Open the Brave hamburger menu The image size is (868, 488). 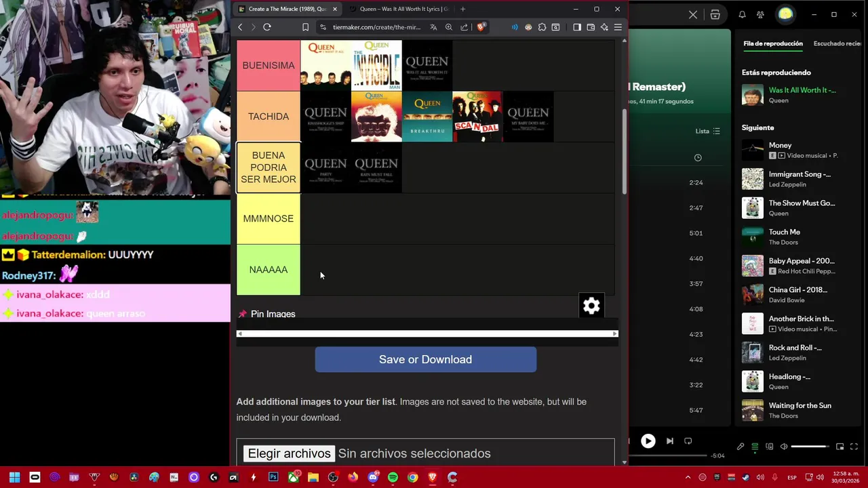(618, 27)
